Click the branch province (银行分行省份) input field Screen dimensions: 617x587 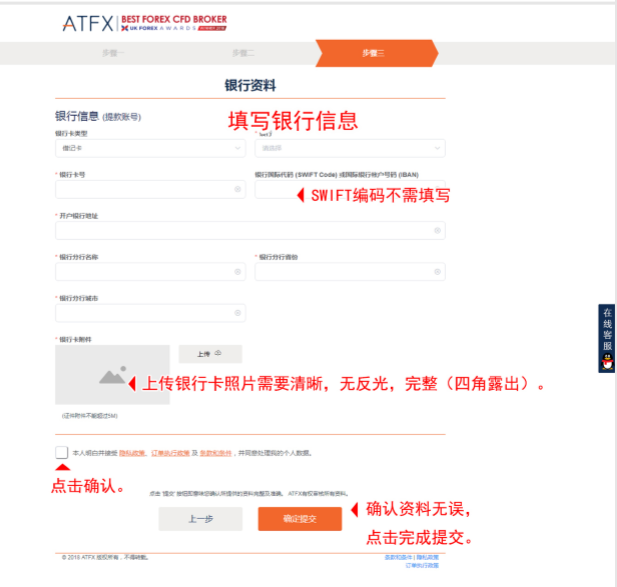[x=350, y=272]
